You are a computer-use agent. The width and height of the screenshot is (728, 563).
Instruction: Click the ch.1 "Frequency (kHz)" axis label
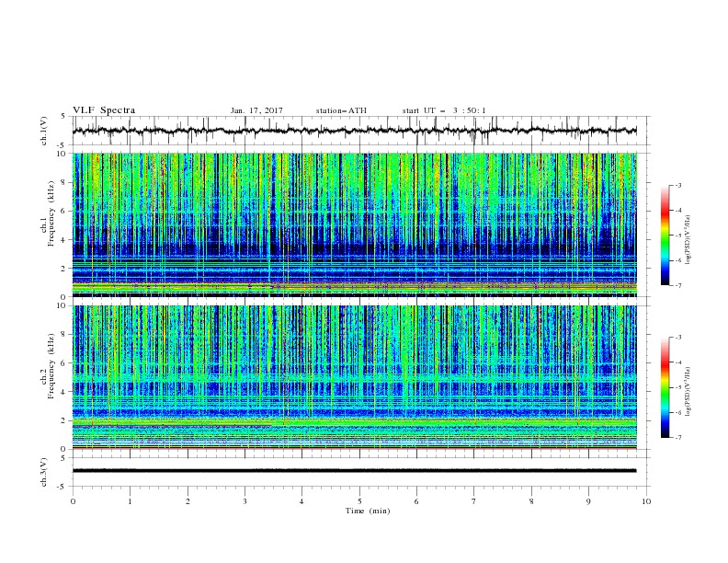coord(51,213)
